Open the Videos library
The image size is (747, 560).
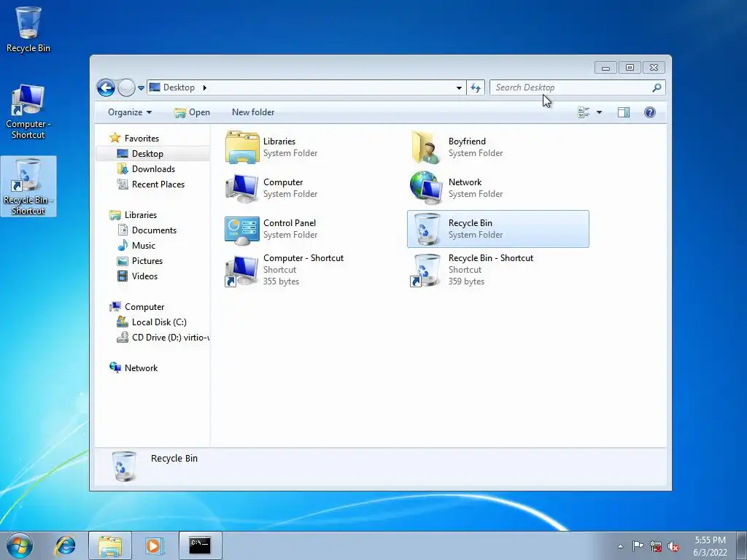(144, 276)
